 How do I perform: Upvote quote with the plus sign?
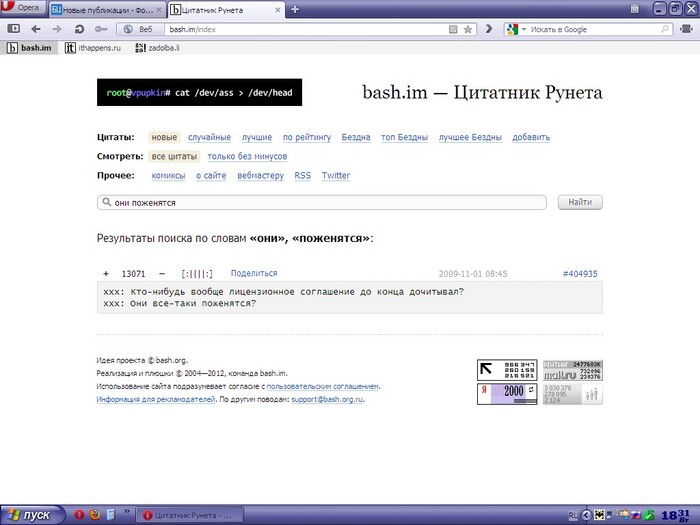pyautogui.click(x=106, y=274)
